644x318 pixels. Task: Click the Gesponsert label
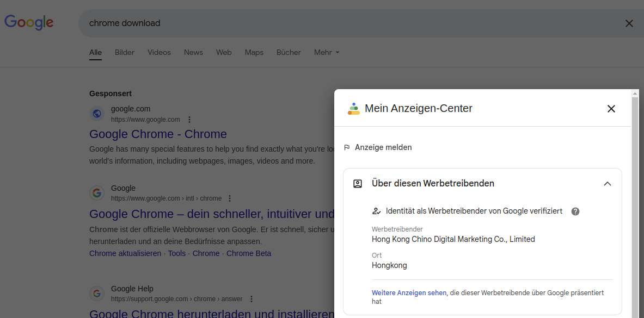pos(111,93)
